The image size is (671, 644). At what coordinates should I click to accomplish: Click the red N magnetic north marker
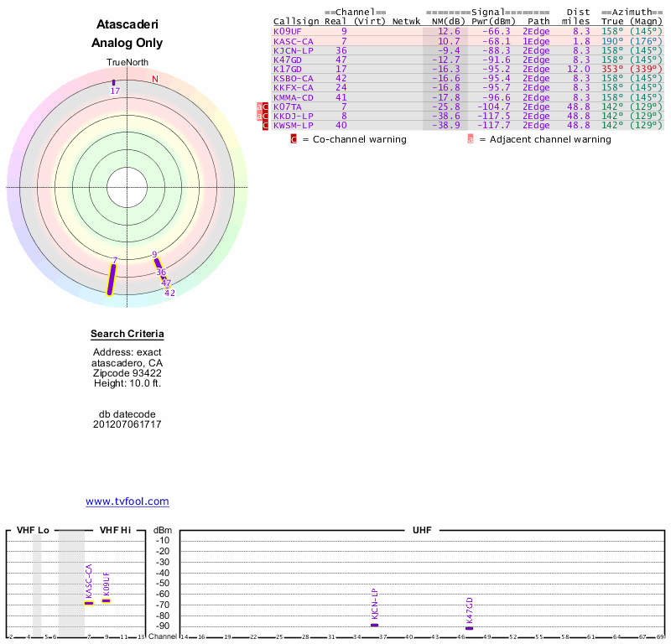tap(154, 80)
